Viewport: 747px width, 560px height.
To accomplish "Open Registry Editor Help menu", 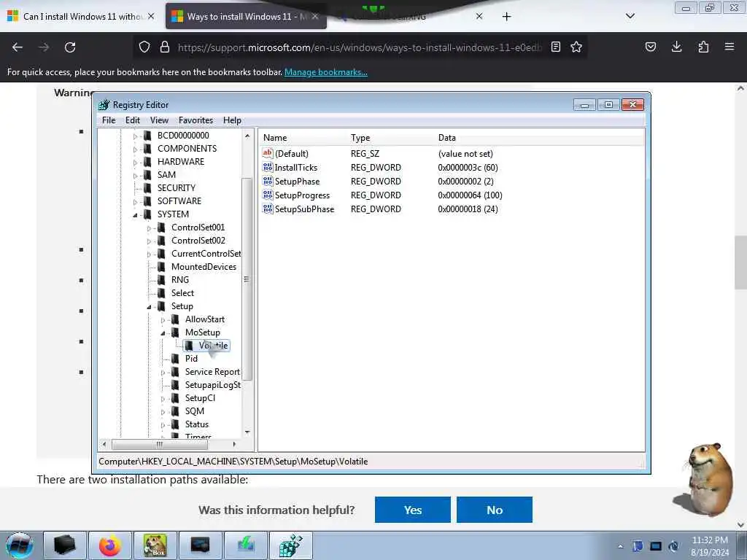I will coord(232,120).
